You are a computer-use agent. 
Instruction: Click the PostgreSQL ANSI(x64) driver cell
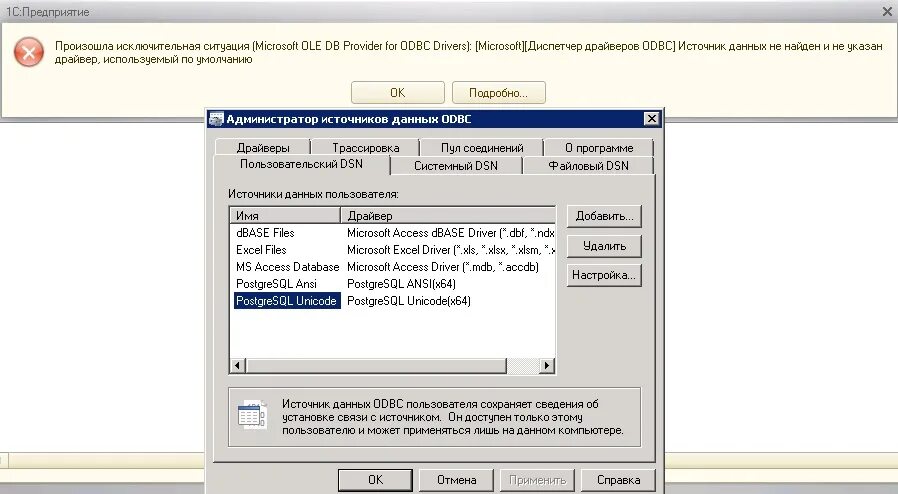point(401,284)
